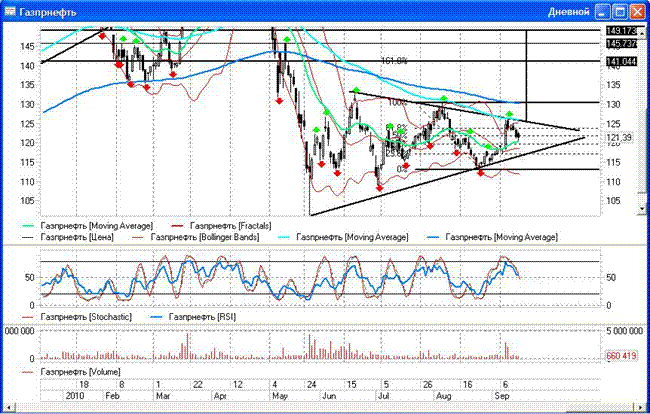Click the Aug month label on time axis

click(x=444, y=396)
